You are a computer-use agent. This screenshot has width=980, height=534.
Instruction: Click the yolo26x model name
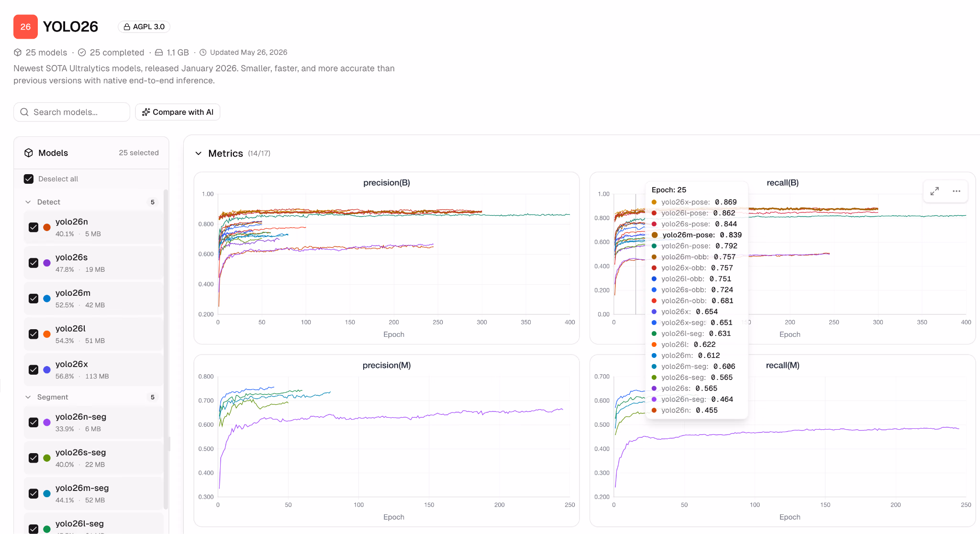coord(72,364)
